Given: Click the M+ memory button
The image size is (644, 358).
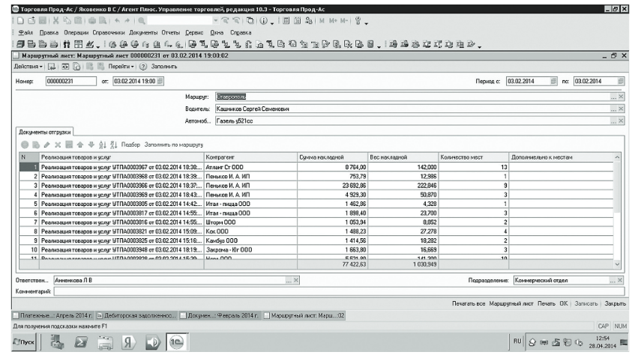Looking at the screenshot, I should (x=333, y=20).
